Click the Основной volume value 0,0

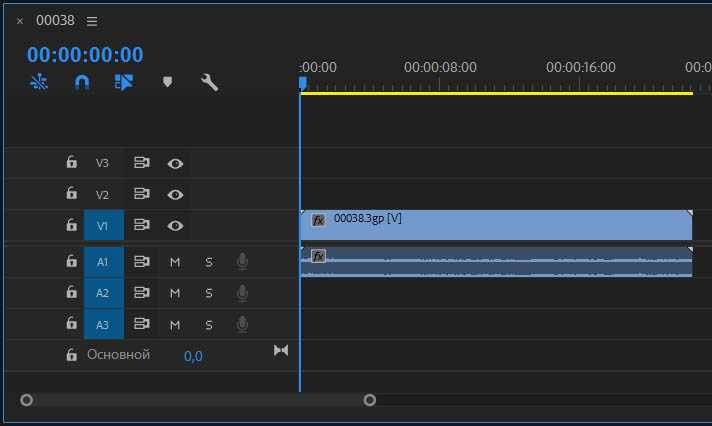click(193, 356)
